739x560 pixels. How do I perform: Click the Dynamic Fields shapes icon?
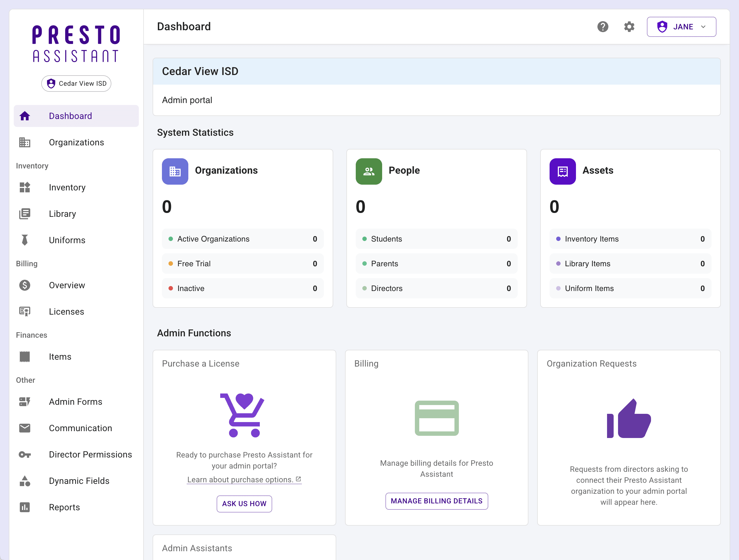(25, 481)
